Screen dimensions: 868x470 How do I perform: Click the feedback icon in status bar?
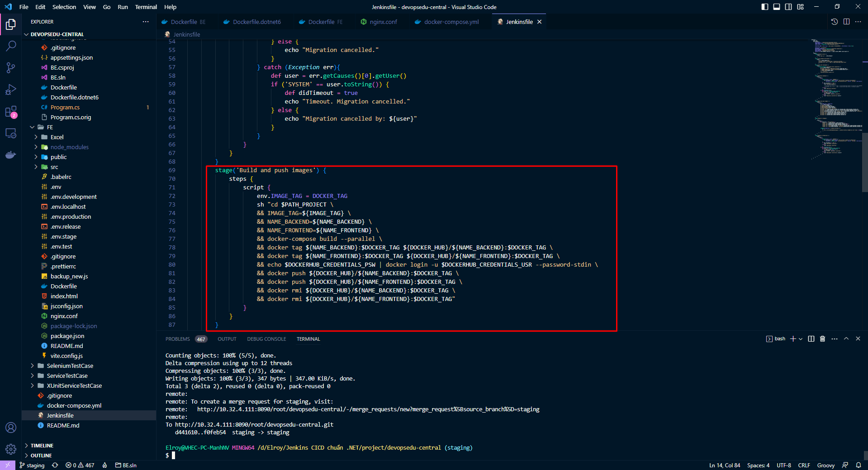pyautogui.click(x=845, y=465)
